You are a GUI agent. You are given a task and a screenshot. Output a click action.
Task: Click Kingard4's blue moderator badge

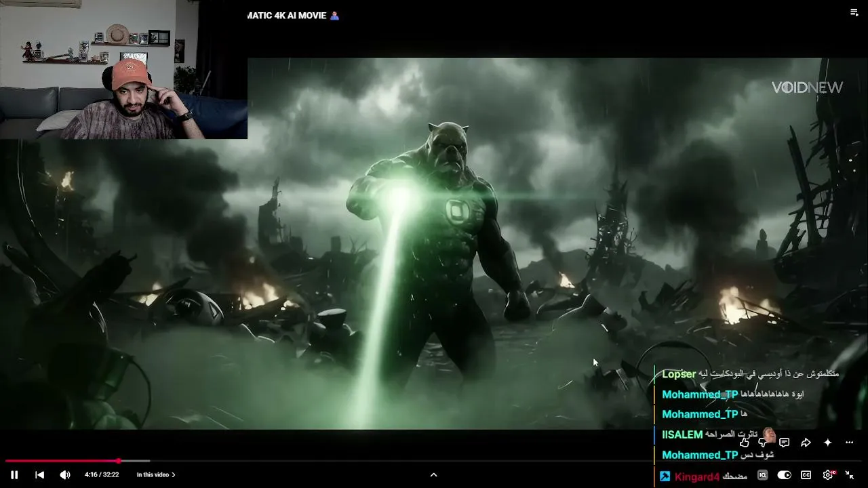point(665,476)
